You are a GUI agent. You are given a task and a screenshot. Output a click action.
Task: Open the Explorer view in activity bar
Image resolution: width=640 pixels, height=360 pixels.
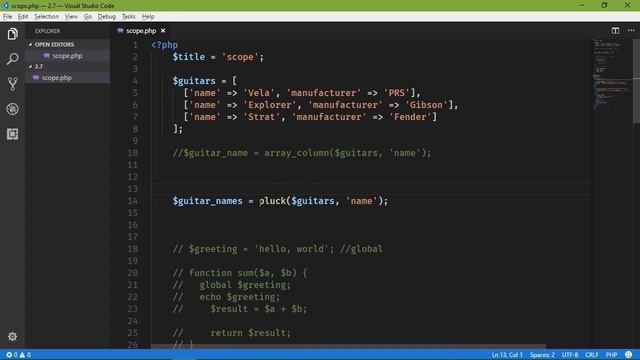click(12, 34)
